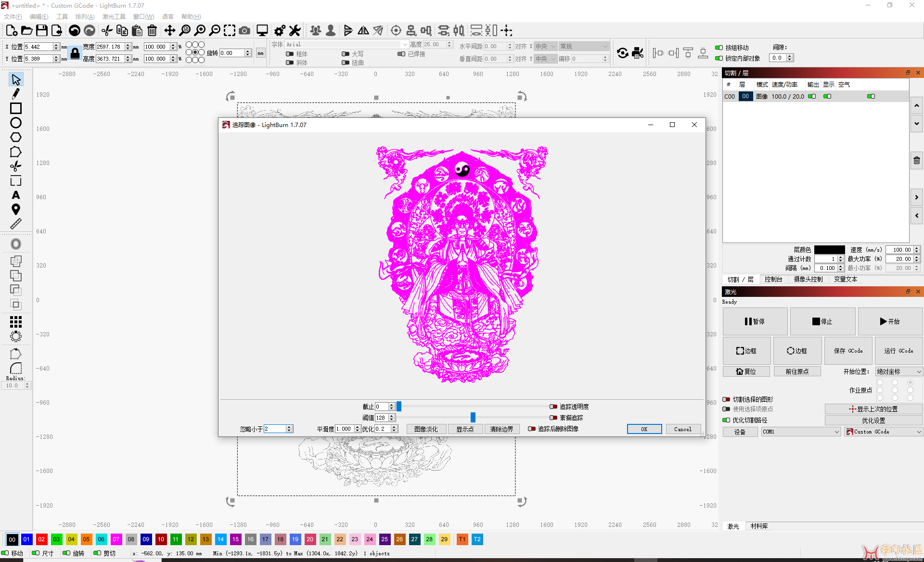The image size is (924, 562).
Task: Increase the Threshold value stepper
Action: [x=392, y=416]
